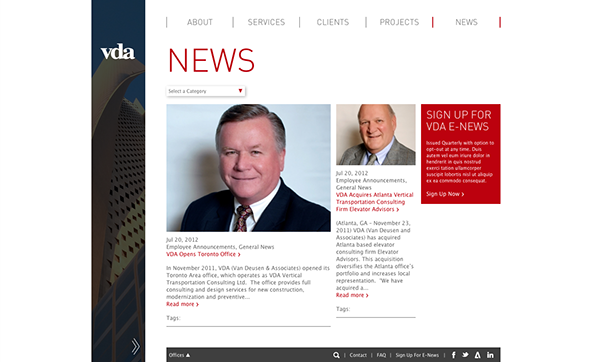Screen dimensions: 600x362
Task: Expand the Offices menu in footer
Action: pos(179,355)
